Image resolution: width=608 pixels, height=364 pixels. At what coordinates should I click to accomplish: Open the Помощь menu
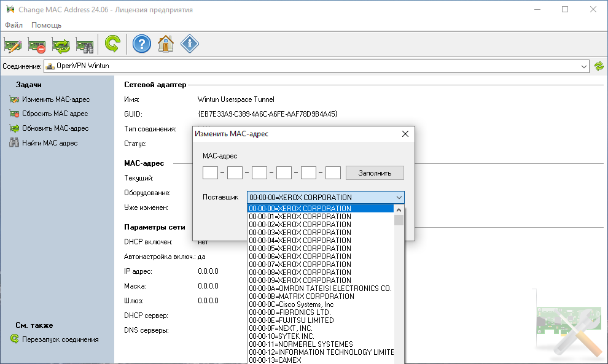tap(46, 25)
